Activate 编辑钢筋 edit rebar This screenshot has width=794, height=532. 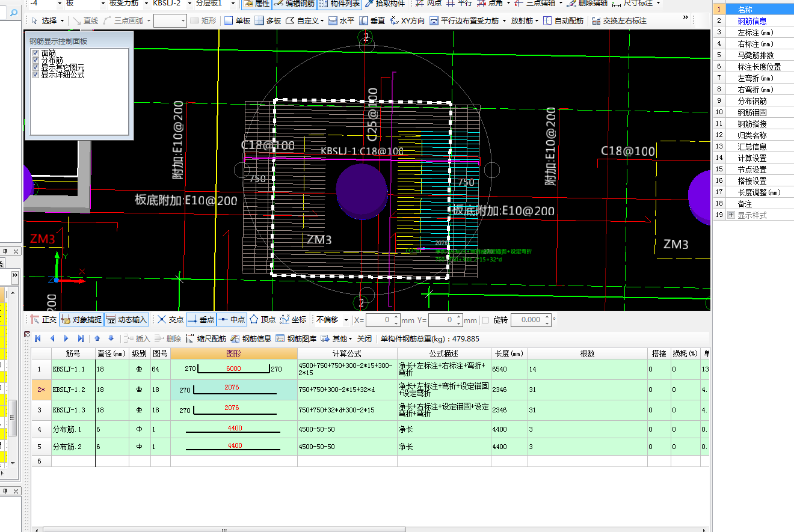pyautogui.click(x=294, y=4)
